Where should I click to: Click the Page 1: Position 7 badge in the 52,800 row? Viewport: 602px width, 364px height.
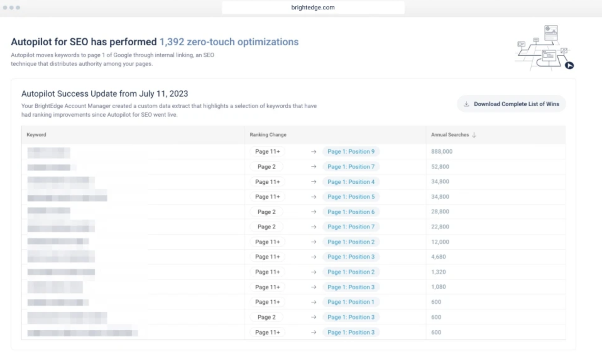[351, 167]
